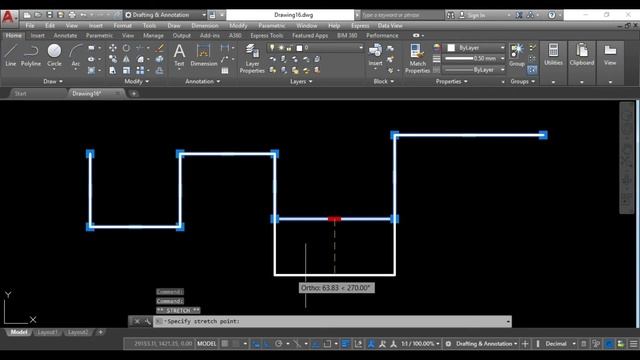Click into the command line input
This screenshot has width=640, height=360.
pyautogui.click(x=333, y=322)
